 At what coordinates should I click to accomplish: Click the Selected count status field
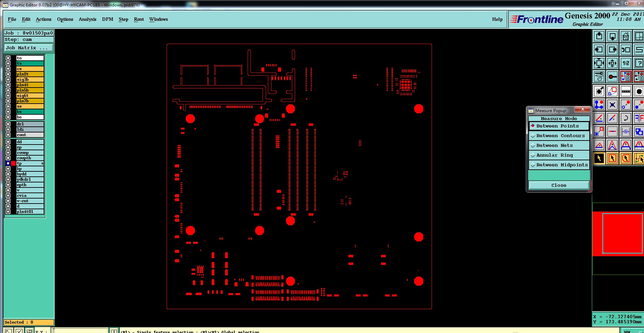point(29,322)
